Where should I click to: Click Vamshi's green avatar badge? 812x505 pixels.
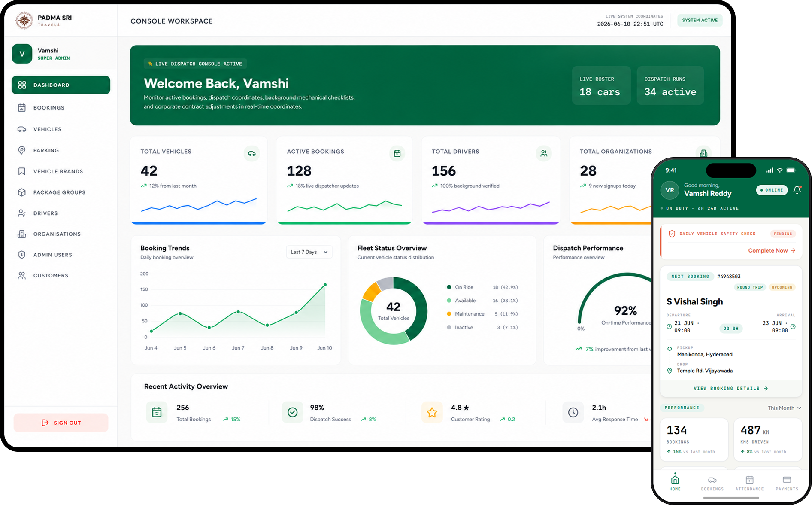tap(22, 54)
